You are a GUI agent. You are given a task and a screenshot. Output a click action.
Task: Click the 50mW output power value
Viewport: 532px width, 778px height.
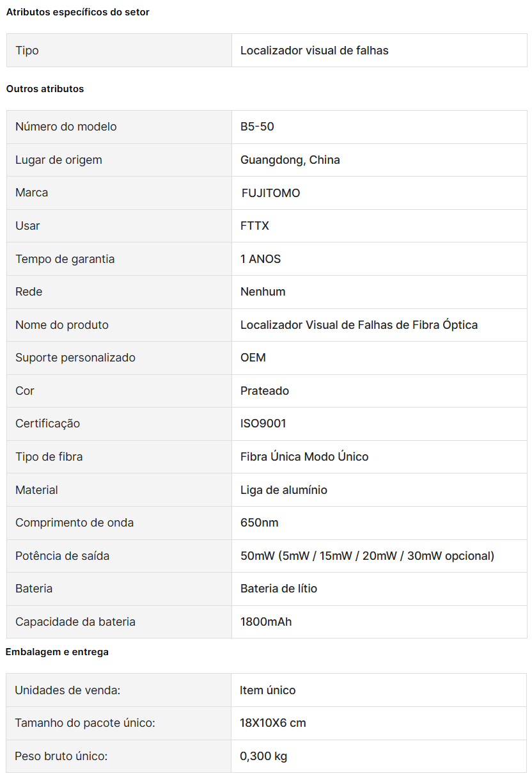point(367,556)
